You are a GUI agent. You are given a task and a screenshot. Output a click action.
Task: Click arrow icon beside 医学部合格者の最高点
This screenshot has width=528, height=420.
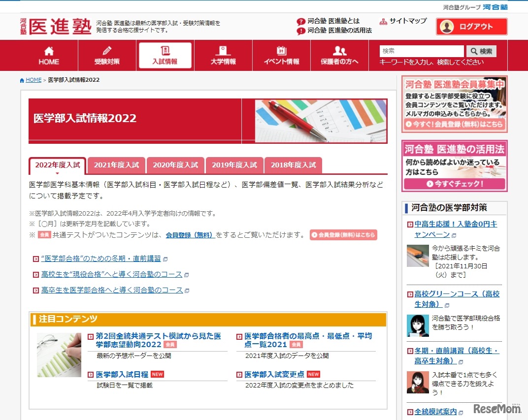click(239, 336)
